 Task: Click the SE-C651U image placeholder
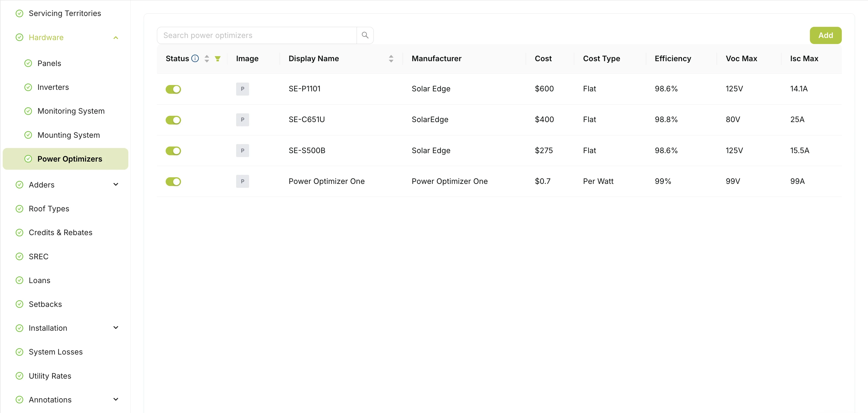[242, 120]
